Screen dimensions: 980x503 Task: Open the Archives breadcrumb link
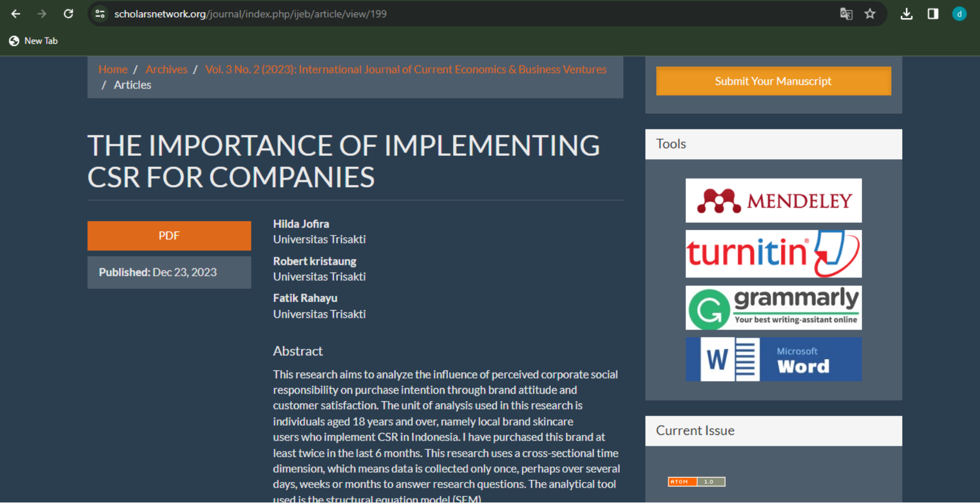pyautogui.click(x=166, y=70)
